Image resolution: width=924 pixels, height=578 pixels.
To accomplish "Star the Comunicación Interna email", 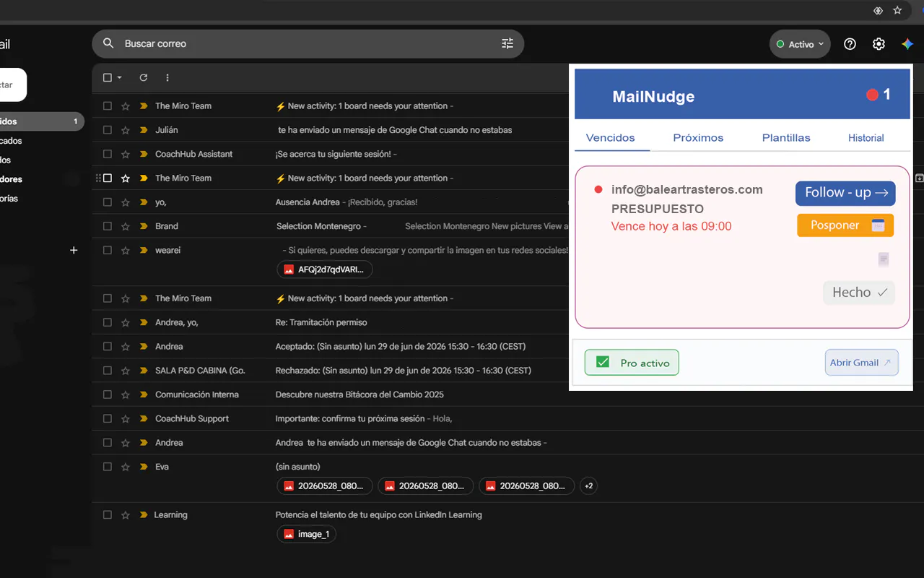I will [126, 394].
